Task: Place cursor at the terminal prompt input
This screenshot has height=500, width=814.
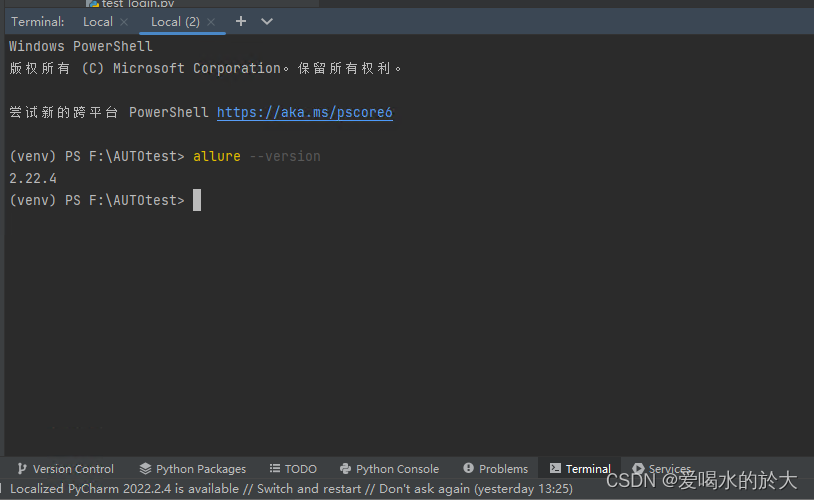Action: (197, 200)
